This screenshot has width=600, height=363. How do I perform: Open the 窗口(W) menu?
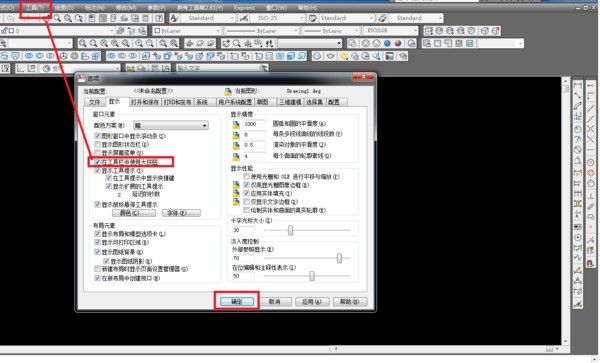276,8
